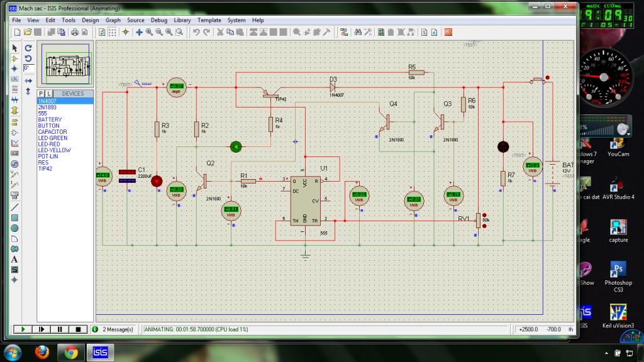Open the Windows Start menu
Screen dimensions: 644x362
(x=13, y=353)
